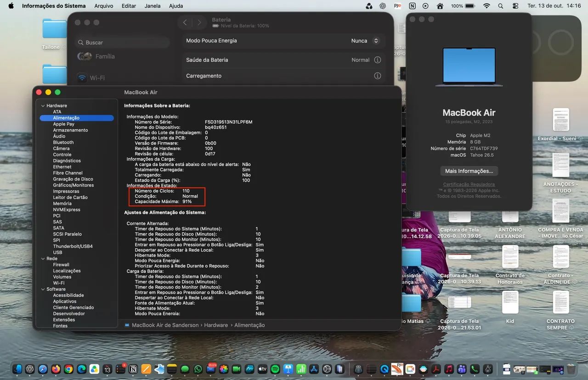Image resolution: width=588 pixels, height=380 pixels.
Task: Click the Wi-Fi status icon in menu bar
Action: (486, 6)
